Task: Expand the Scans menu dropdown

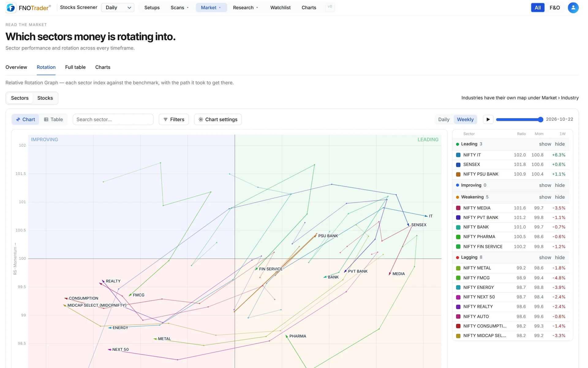Action: click(180, 8)
